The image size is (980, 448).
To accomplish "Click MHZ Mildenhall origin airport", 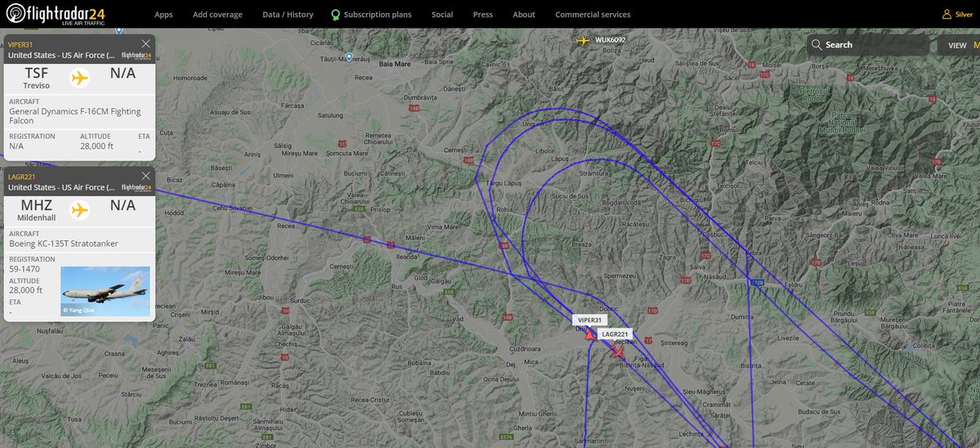I will pyautogui.click(x=37, y=210).
